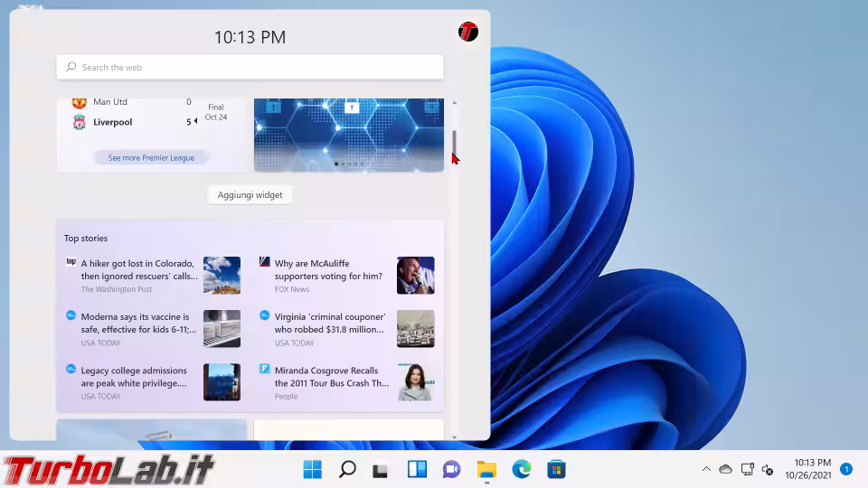Screen dimensions: 868x488
Task: Click the Search the web field
Action: click(250, 67)
